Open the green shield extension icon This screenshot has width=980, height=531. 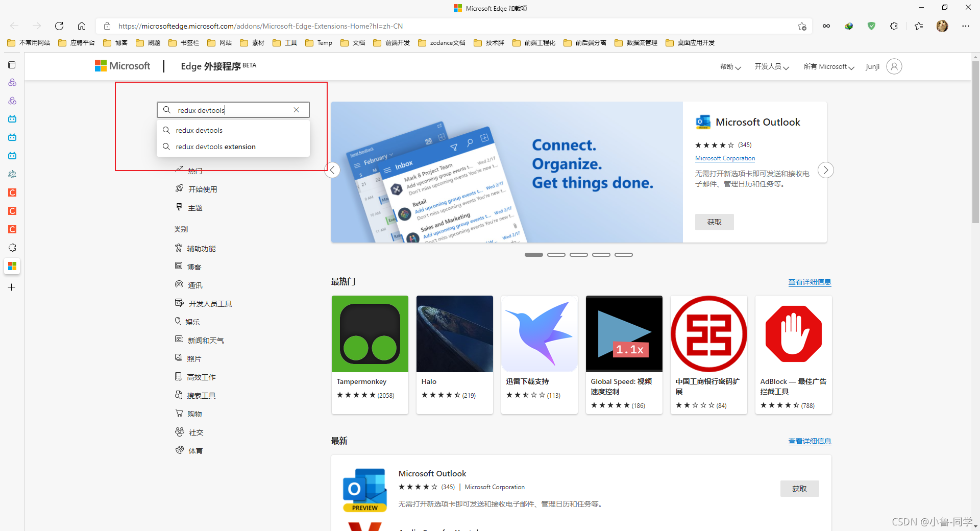[x=871, y=26]
